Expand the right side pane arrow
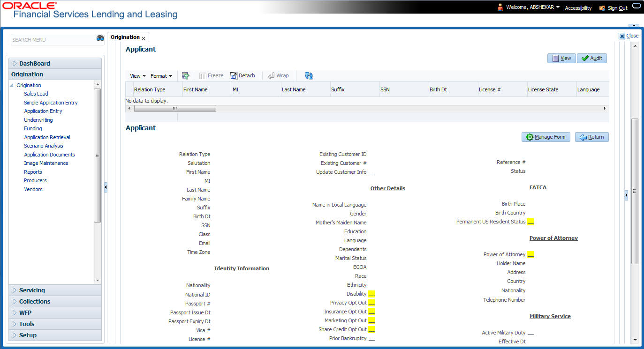Image resolution: width=644 pixels, height=349 pixels. tap(626, 195)
